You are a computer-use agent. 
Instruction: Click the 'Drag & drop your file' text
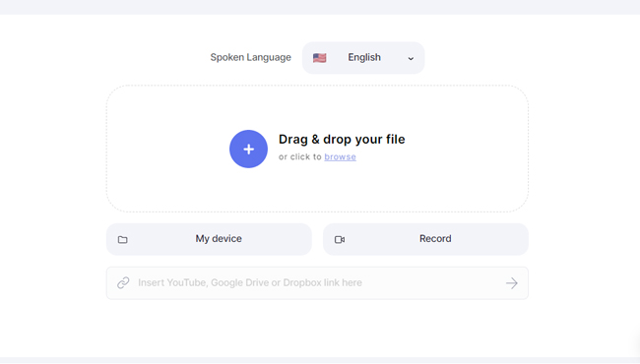point(342,140)
